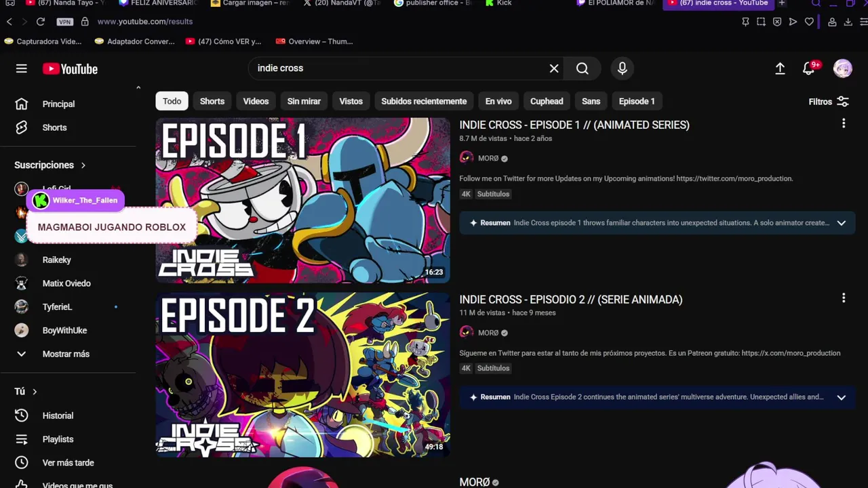Screen dimensions: 868x488
Task: Select the Cuphead filter chip
Action: 547,101
